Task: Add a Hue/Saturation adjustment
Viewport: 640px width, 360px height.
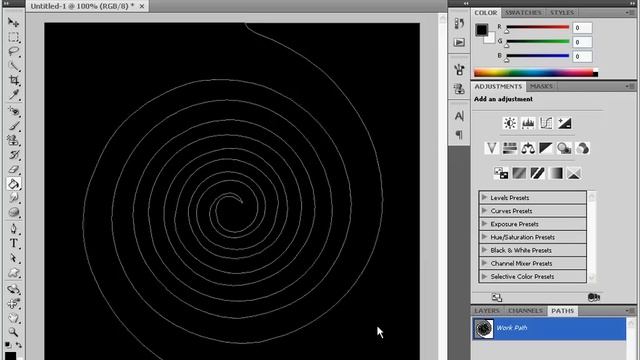Action: pyautogui.click(x=510, y=148)
